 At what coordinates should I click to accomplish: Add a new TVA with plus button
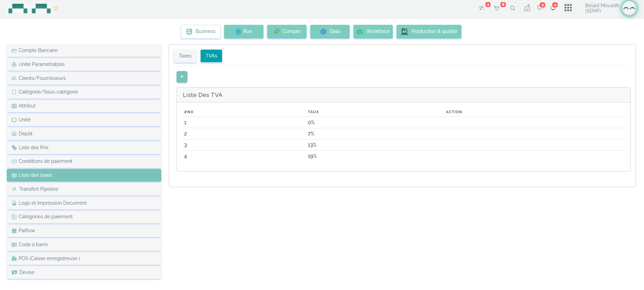pyautogui.click(x=182, y=77)
